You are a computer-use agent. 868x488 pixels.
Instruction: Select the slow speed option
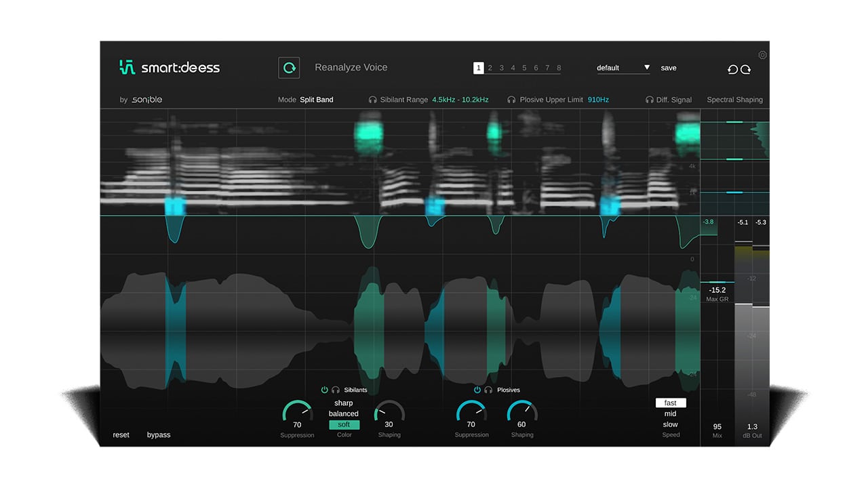pos(670,424)
